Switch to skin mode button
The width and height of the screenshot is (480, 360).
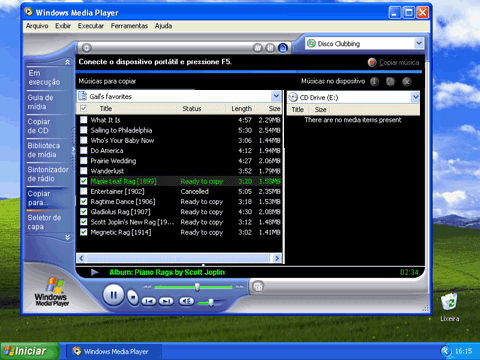click(x=258, y=286)
